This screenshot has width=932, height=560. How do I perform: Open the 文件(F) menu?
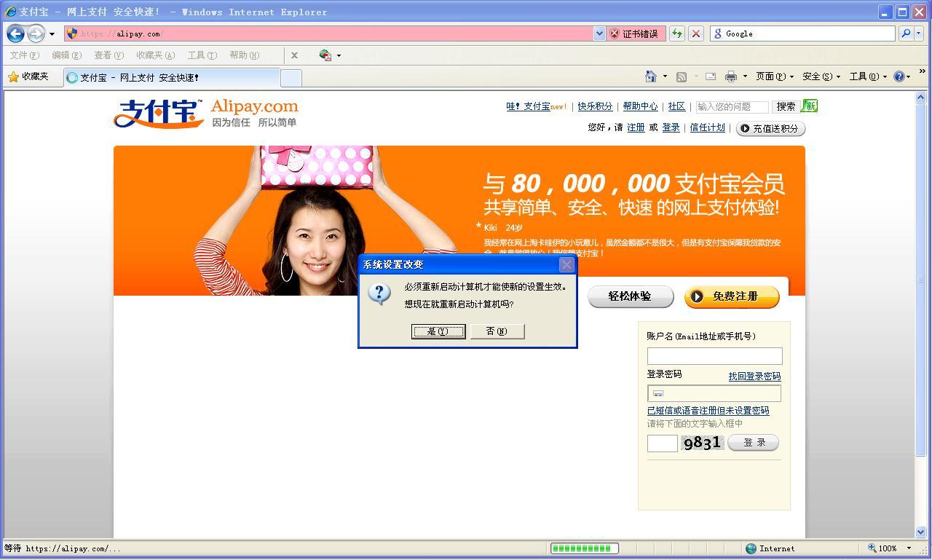point(25,55)
